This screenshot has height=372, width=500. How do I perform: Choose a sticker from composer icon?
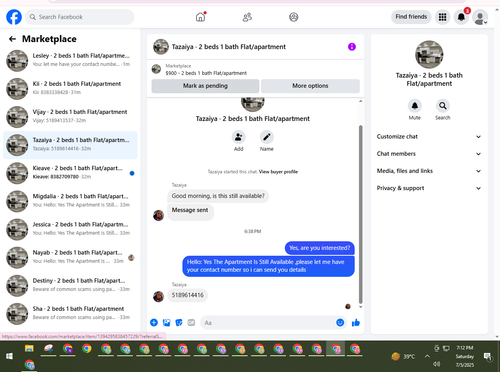(x=179, y=322)
